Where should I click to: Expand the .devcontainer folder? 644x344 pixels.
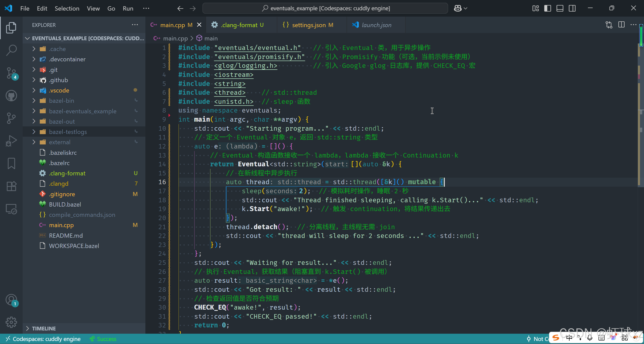point(84,59)
